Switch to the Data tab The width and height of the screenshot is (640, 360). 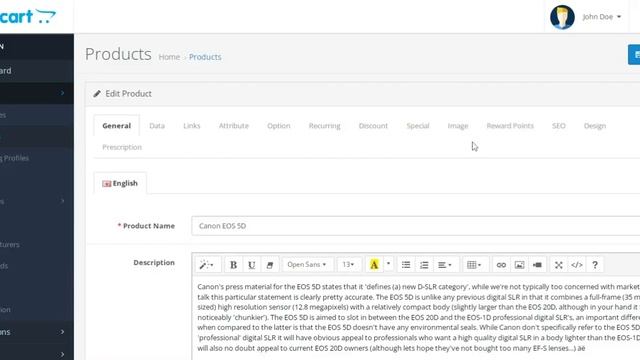[157, 126]
